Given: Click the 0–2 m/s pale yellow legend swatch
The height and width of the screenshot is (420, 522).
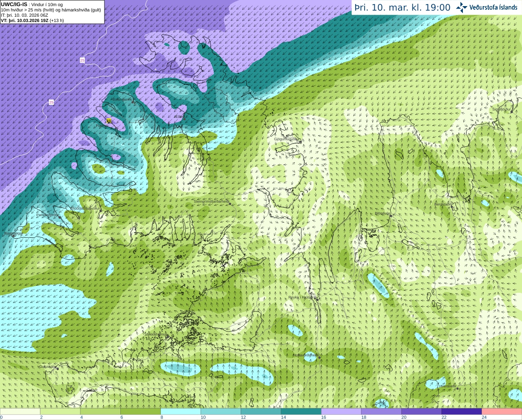Looking at the screenshot, I should point(20,411).
